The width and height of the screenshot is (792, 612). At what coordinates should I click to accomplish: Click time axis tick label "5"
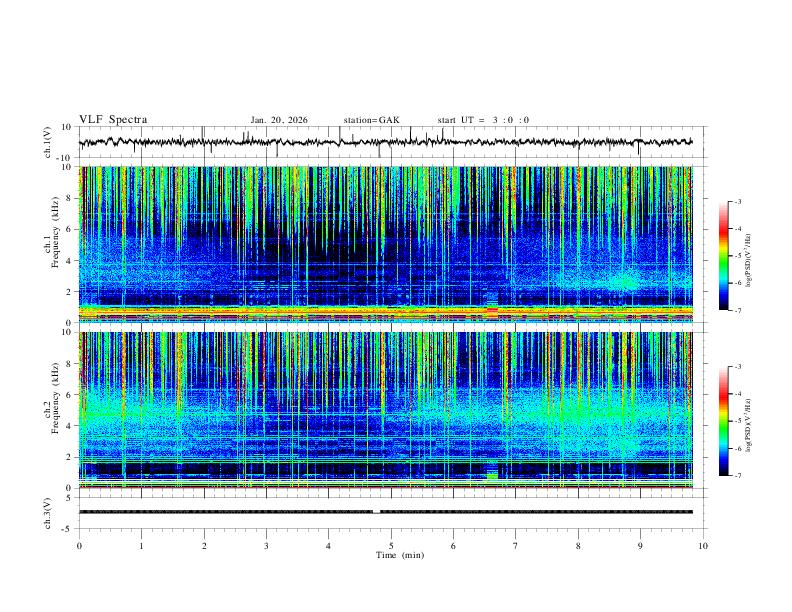[x=391, y=546]
